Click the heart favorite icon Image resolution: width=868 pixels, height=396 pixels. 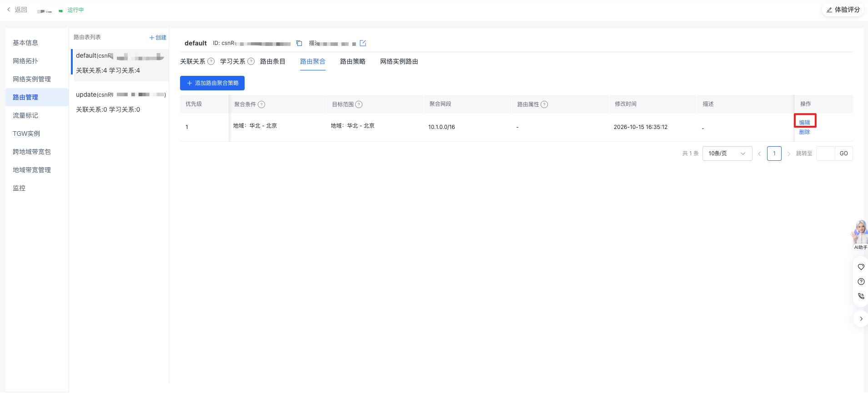(861, 267)
